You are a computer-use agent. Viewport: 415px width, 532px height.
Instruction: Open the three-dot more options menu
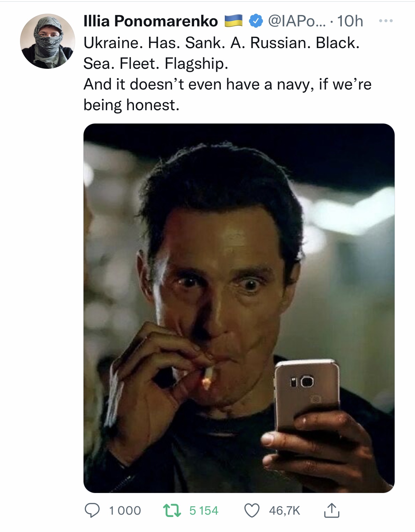pos(386,21)
